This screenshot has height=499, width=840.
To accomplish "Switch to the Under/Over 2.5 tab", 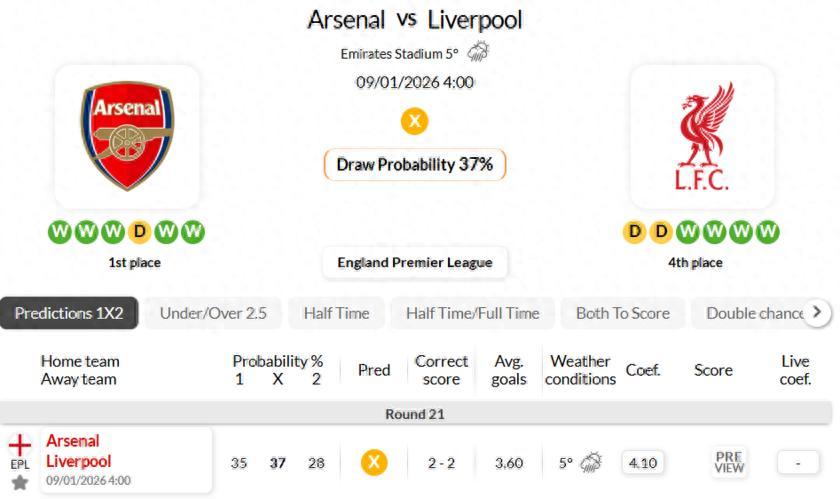I will [213, 313].
